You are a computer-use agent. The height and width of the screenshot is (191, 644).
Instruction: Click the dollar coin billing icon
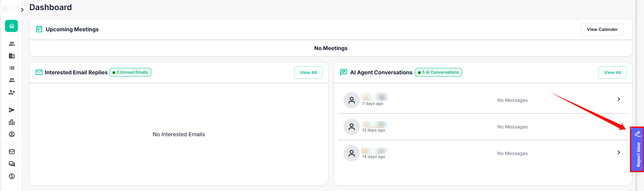(12, 176)
